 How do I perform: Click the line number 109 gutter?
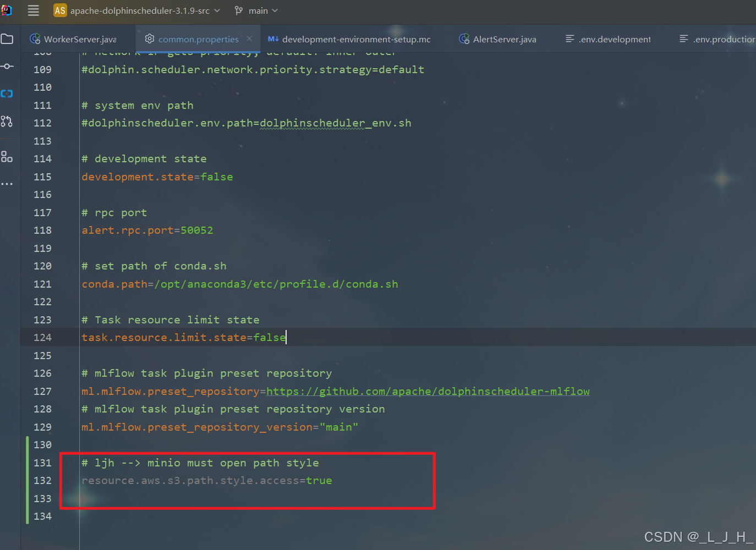click(x=42, y=70)
